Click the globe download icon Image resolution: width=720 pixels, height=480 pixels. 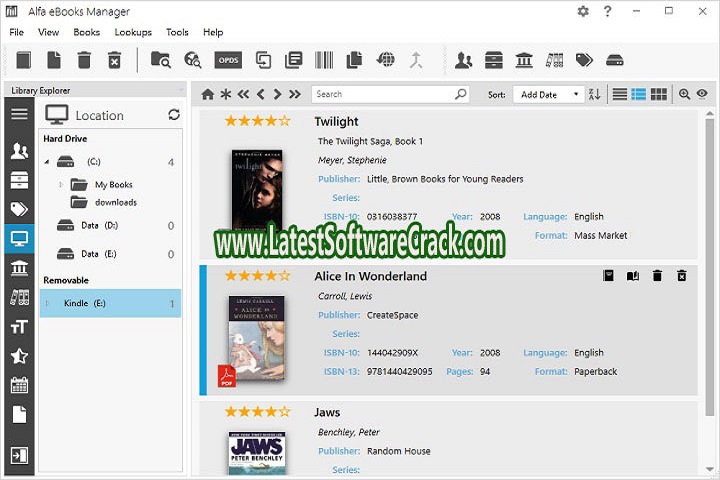tap(385, 59)
